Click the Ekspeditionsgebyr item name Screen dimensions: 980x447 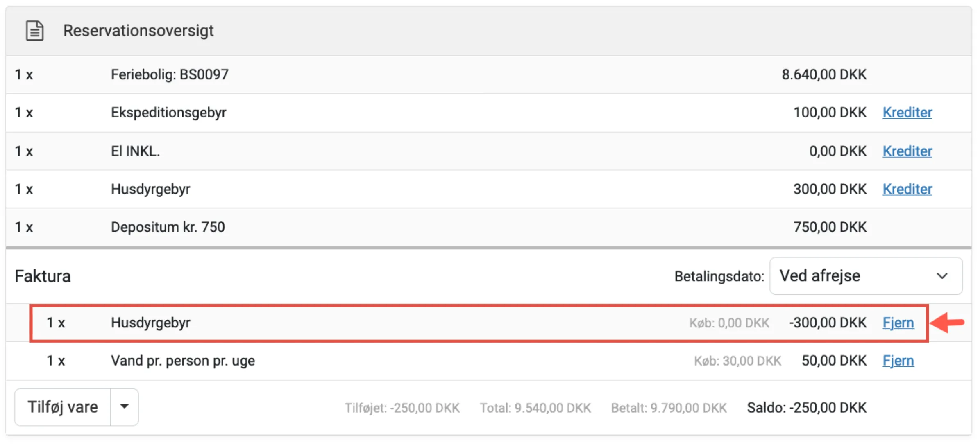(x=168, y=113)
